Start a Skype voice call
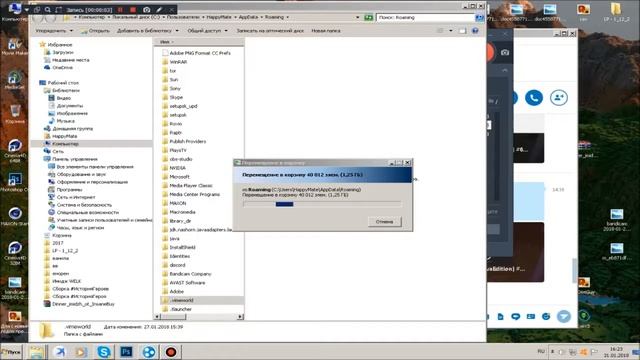 click(534, 98)
